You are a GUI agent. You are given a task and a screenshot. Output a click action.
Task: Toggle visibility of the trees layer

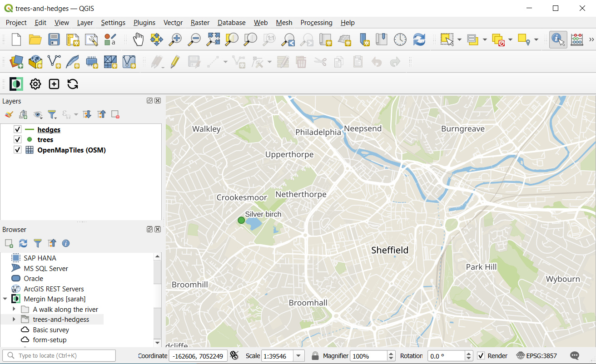point(17,140)
